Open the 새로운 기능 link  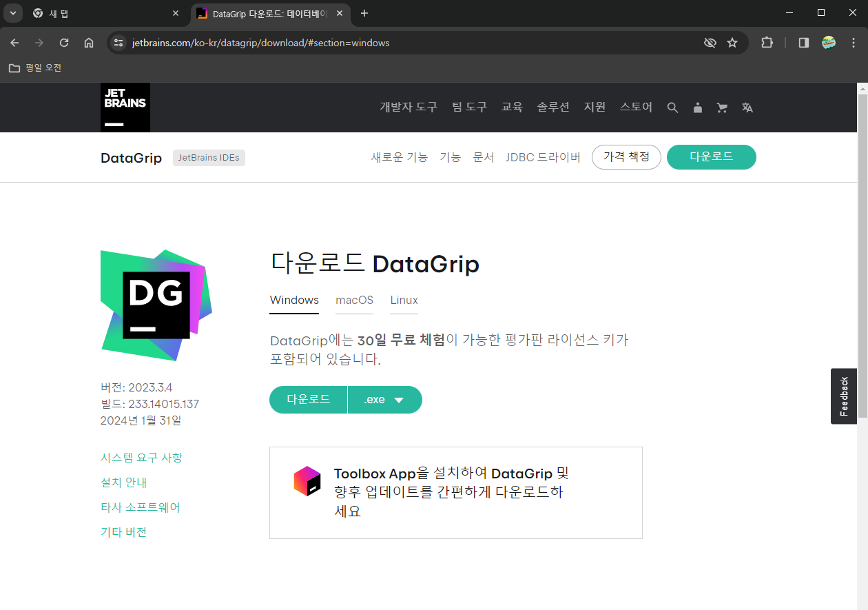click(400, 157)
